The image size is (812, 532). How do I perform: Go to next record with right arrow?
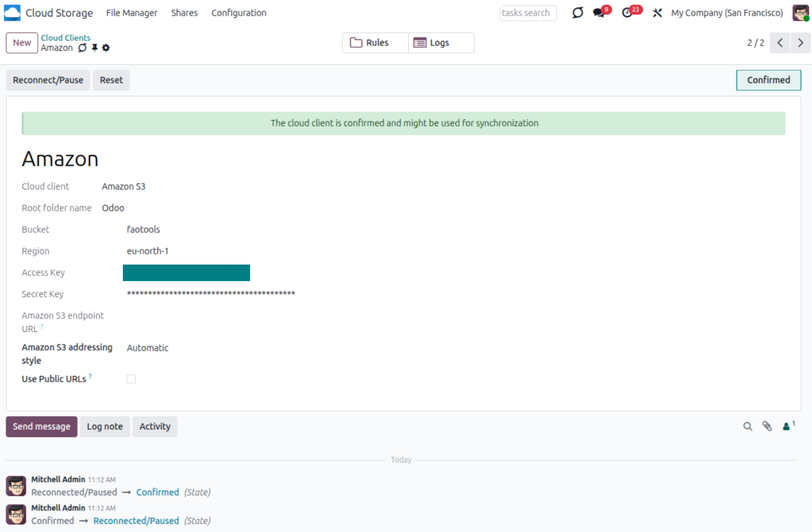(x=801, y=43)
